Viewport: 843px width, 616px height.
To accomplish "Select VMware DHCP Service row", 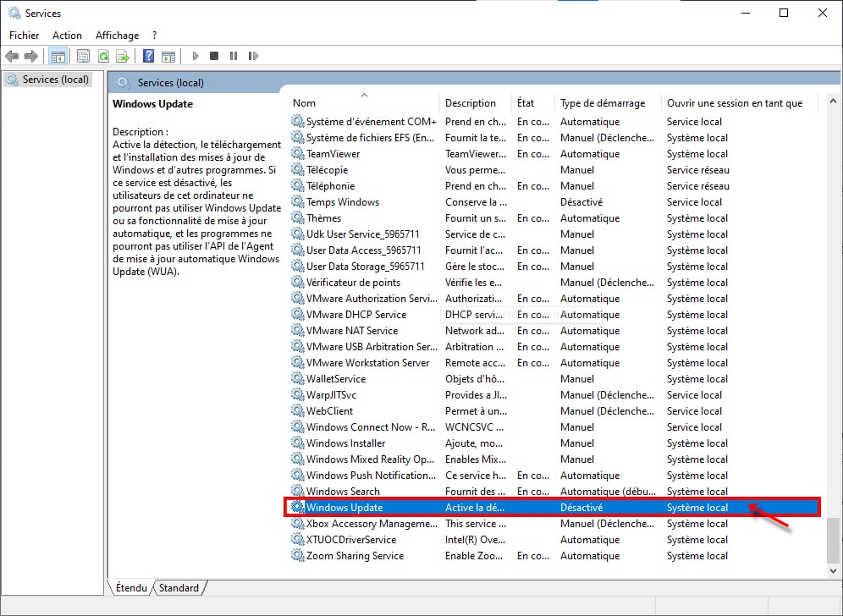I will [x=552, y=315].
